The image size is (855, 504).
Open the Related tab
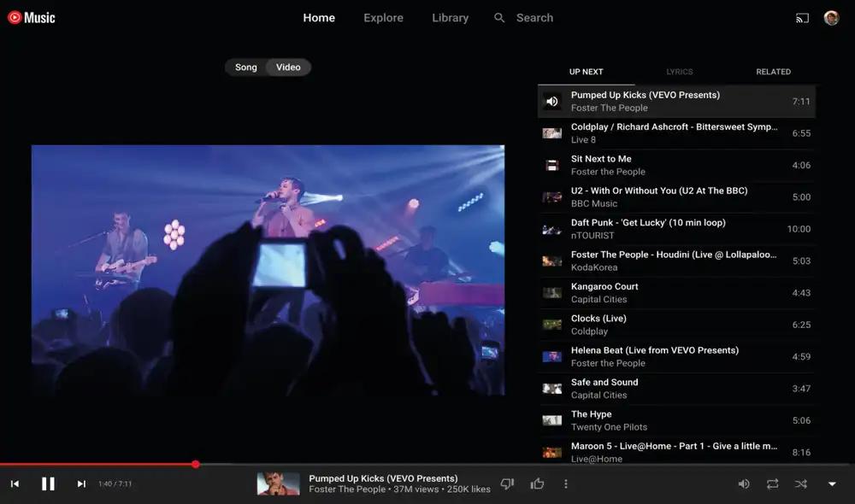(773, 72)
